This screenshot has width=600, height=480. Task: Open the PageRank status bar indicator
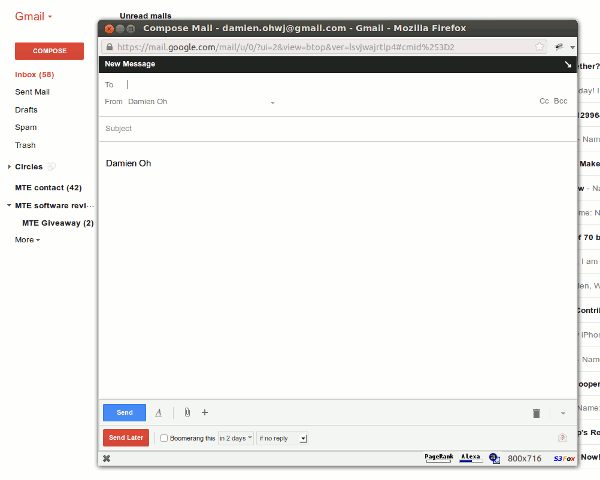coord(439,458)
